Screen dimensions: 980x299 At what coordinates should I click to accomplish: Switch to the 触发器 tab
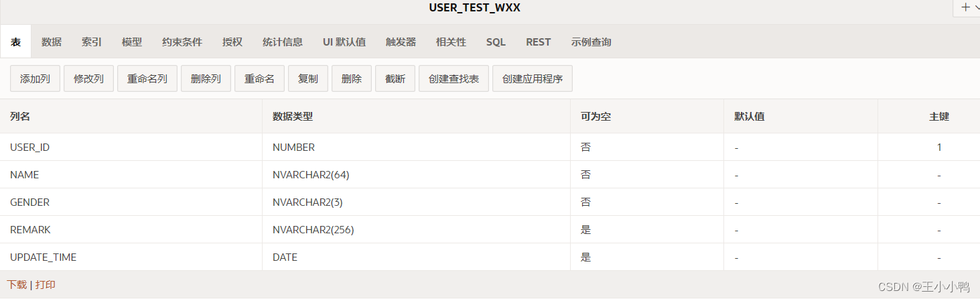(401, 42)
